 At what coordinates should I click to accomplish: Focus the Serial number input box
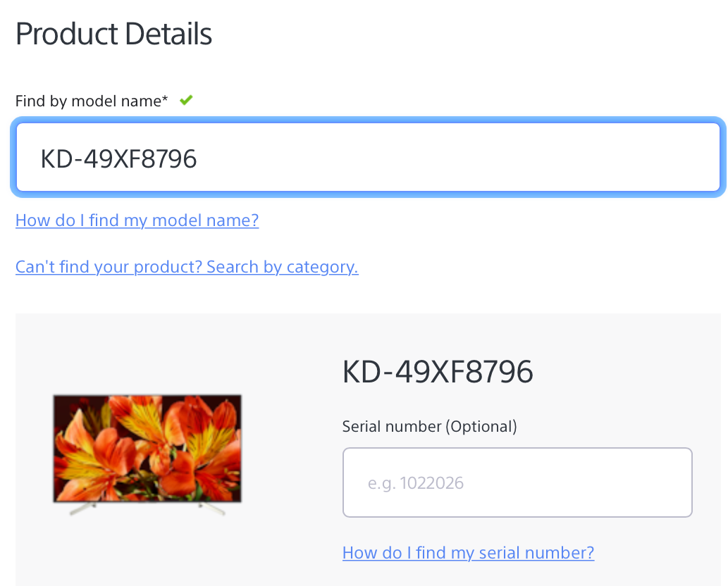[517, 483]
